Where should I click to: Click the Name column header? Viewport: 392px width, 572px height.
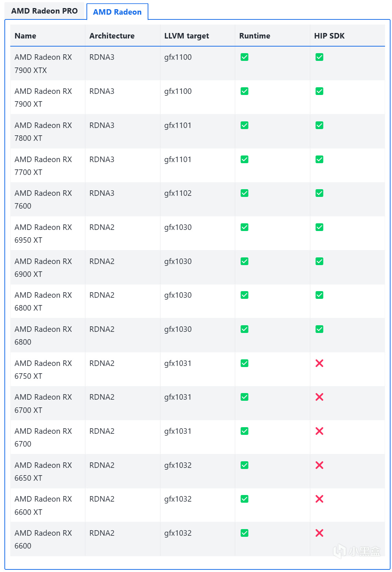(25, 36)
